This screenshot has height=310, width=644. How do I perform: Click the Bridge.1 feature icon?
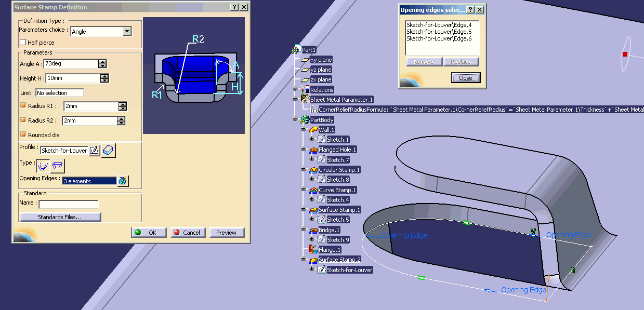[x=313, y=230]
